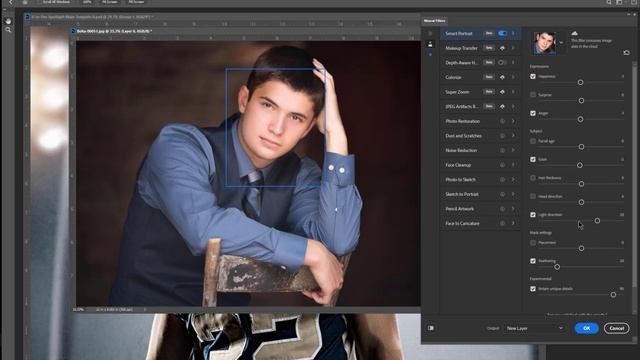Image resolution: width=640 pixels, height=360 pixels.
Task: Reset Smart Portrait parameters with the reset icon
Action: pyautogui.click(x=626, y=53)
